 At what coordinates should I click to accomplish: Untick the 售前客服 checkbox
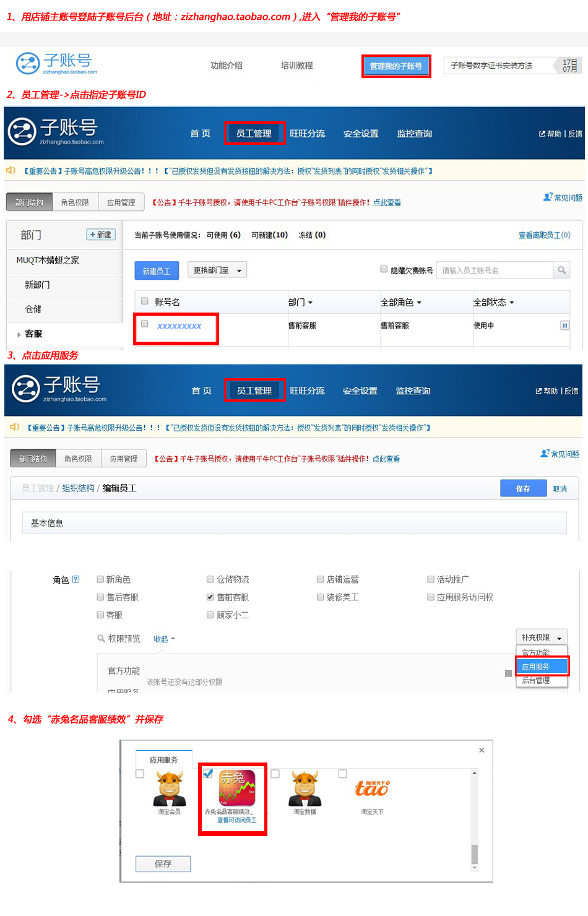(210, 597)
